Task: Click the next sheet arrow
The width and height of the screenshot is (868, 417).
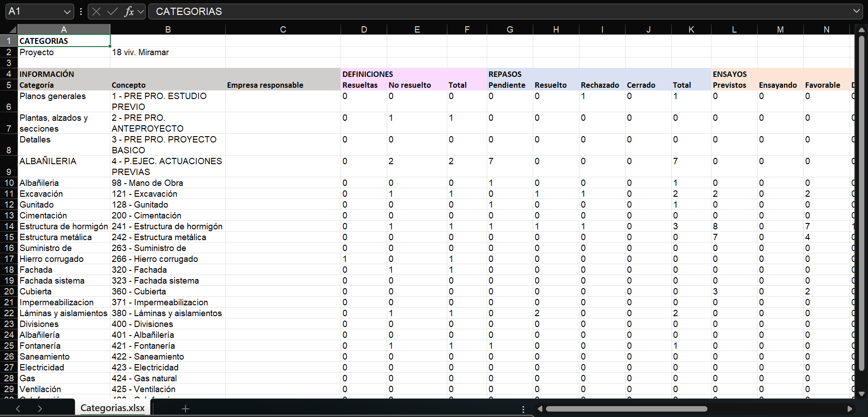Action: coord(40,409)
